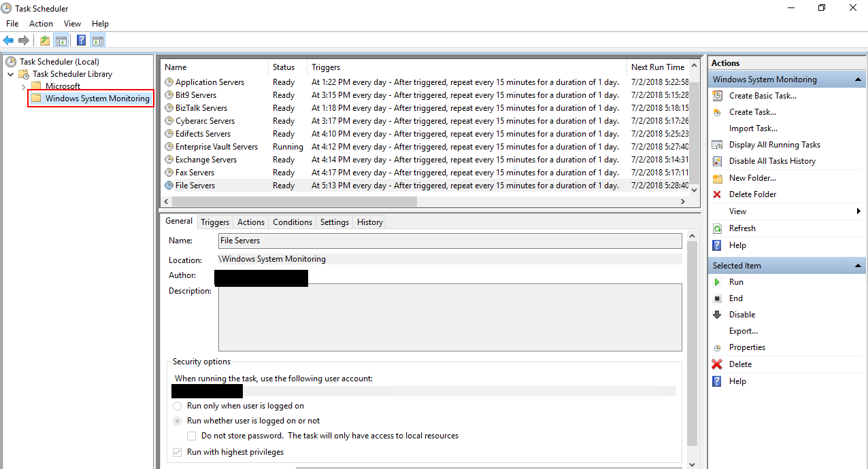The image size is (868, 469).
Task: Expand the Microsoft folder in the tree
Action: pos(22,86)
